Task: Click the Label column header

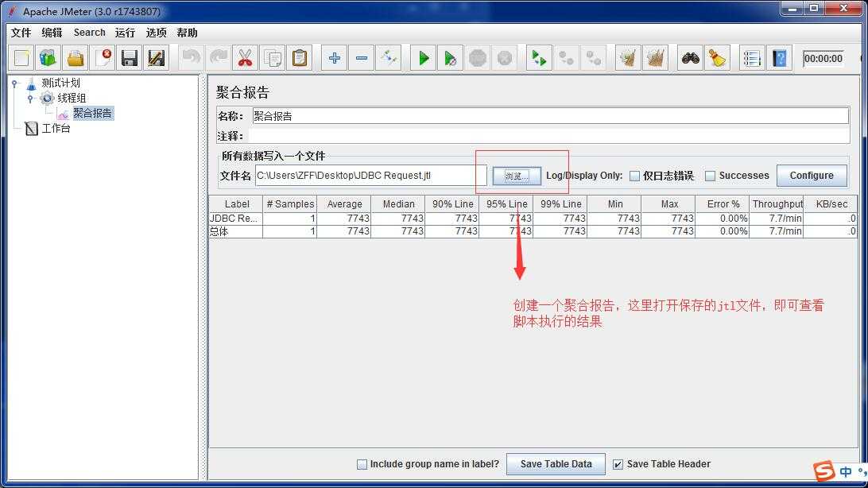Action: 236,203
